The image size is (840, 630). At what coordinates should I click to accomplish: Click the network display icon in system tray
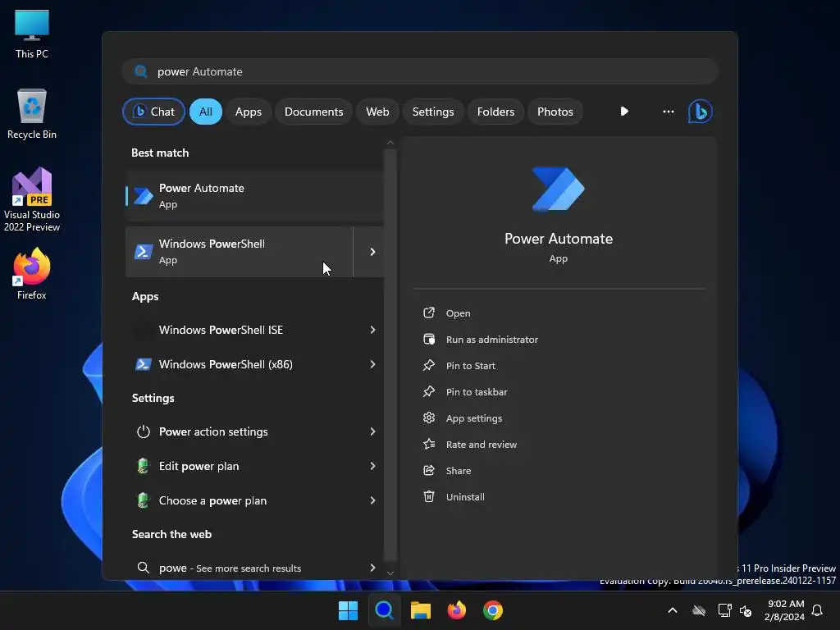click(x=724, y=610)
